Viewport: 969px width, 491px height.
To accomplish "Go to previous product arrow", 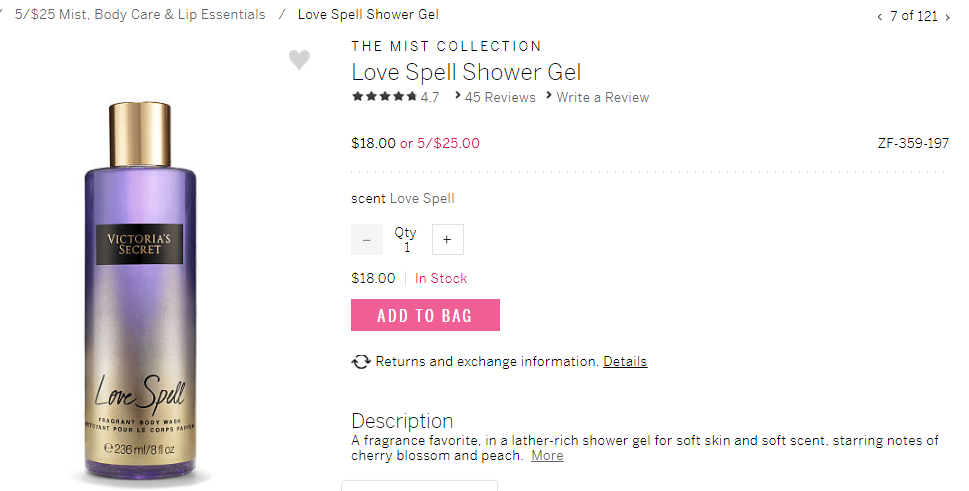I will 880,17.
